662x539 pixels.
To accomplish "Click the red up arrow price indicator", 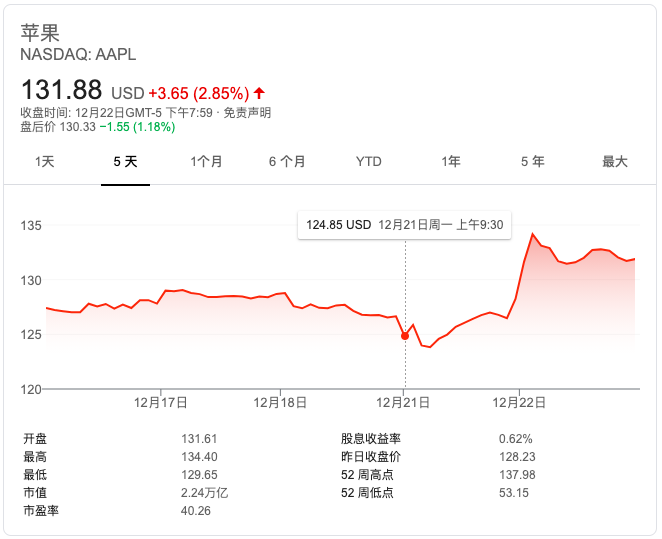I will click(x=260, y=93).
